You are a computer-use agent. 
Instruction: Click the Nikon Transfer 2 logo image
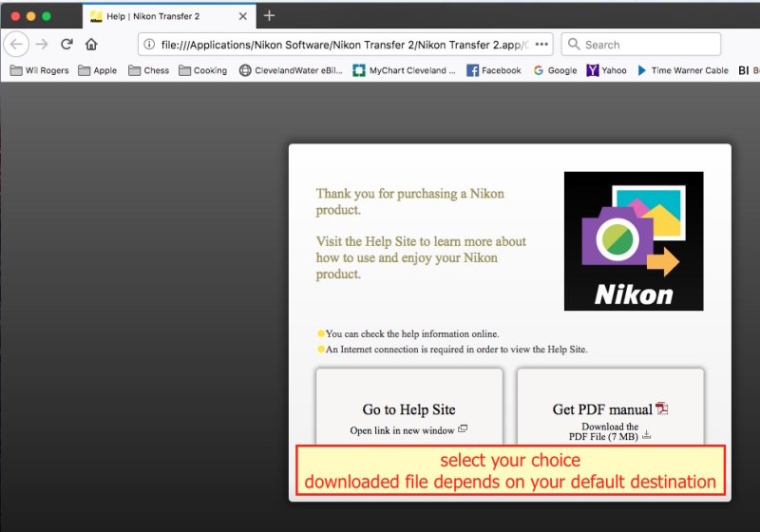pos(634,241)
